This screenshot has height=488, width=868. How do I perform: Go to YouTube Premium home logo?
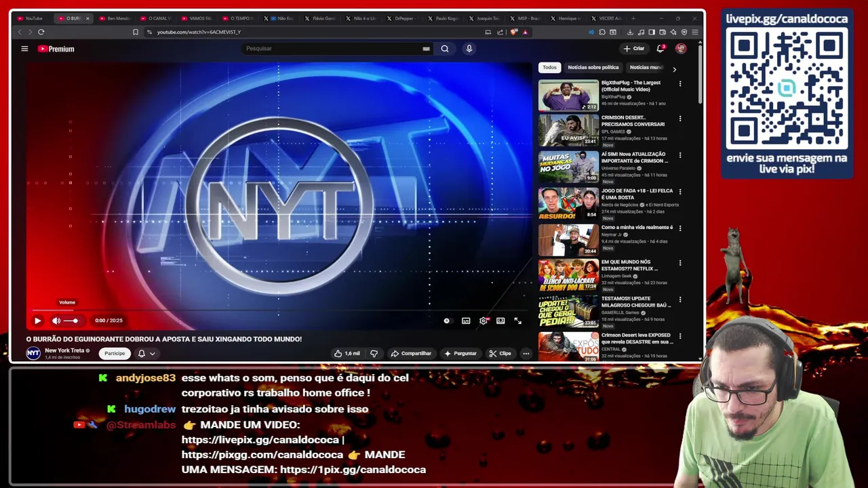click(x=56, y=49)
